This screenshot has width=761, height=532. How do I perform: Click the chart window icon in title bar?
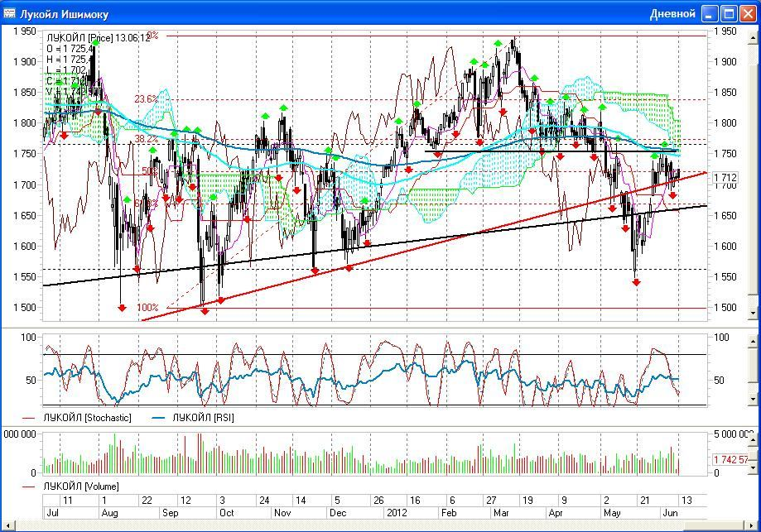(9, 13)
